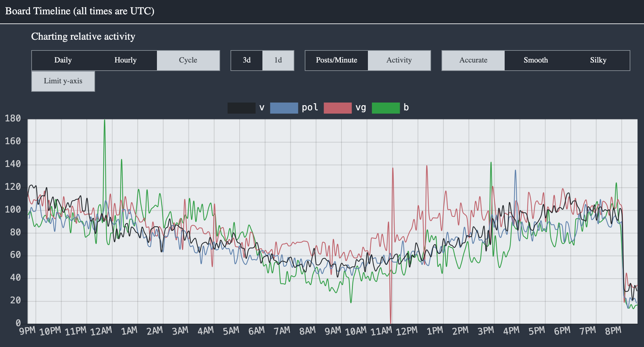Image resolution: width=644 pixels, height=347 pixels.
Task: Hide the pol series via legend label
Action: 310,108
